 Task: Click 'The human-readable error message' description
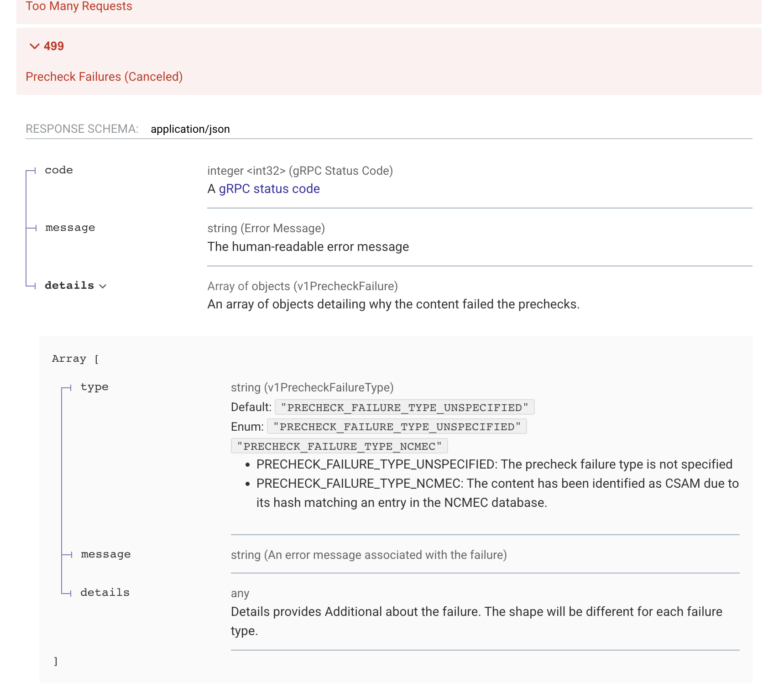pyautogui.click(x=308, y=247)
